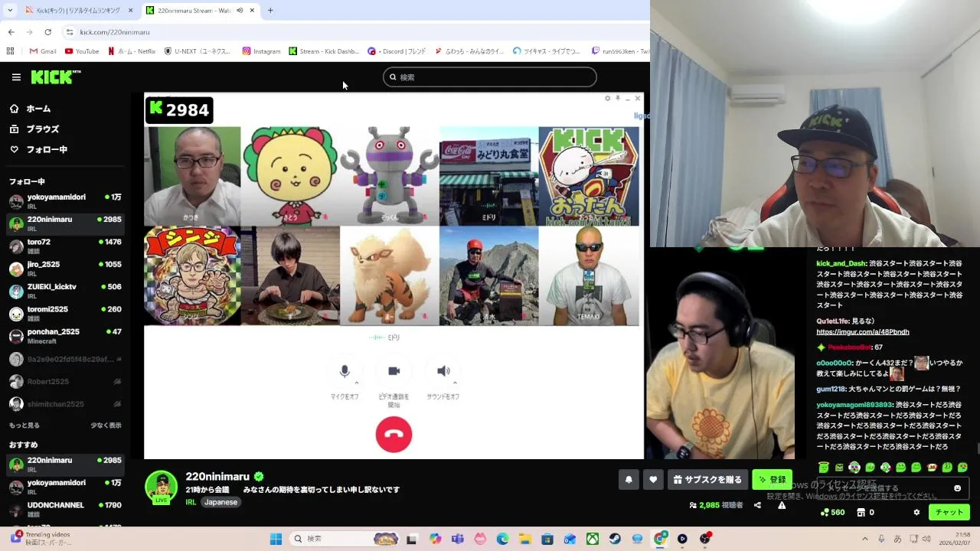
Task: Click green 登録 subscribe button
Action: point(772,480)
